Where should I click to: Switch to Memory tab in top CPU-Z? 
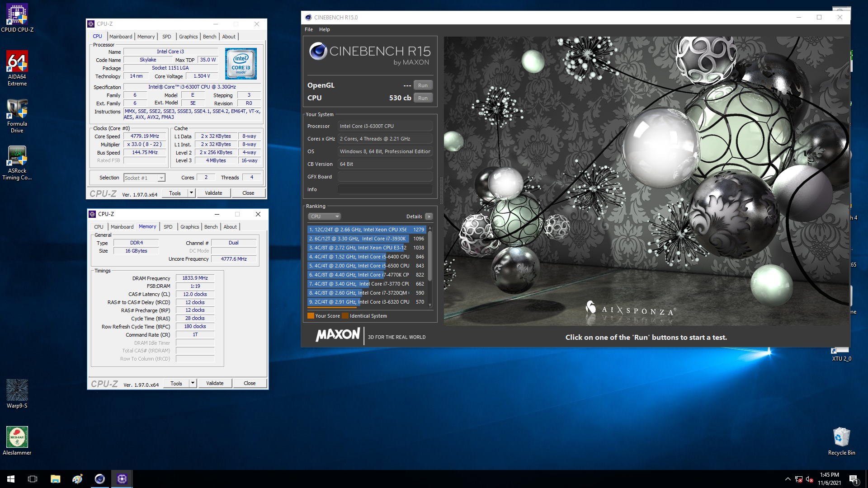tap(146, 37)
